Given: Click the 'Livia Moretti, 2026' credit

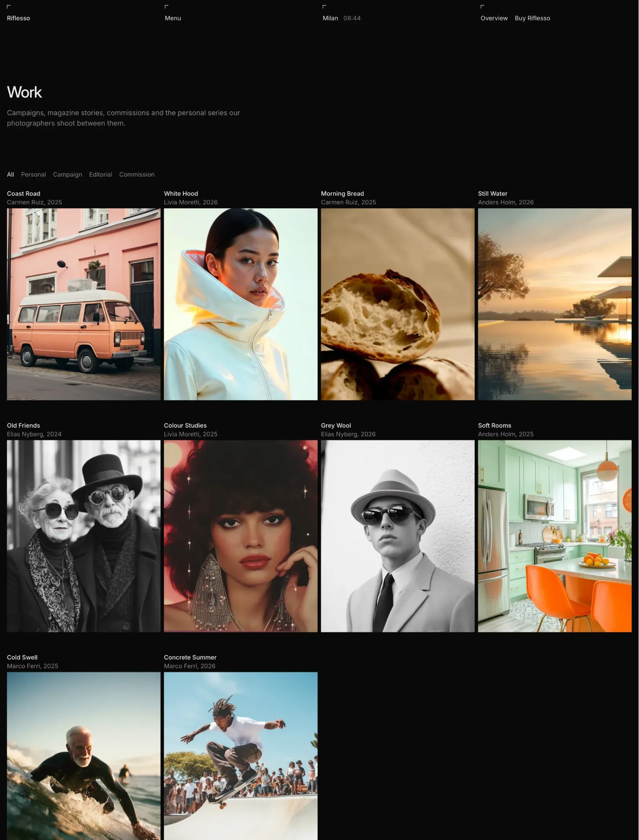Looking at the screenshot, I should pos(191,202).
